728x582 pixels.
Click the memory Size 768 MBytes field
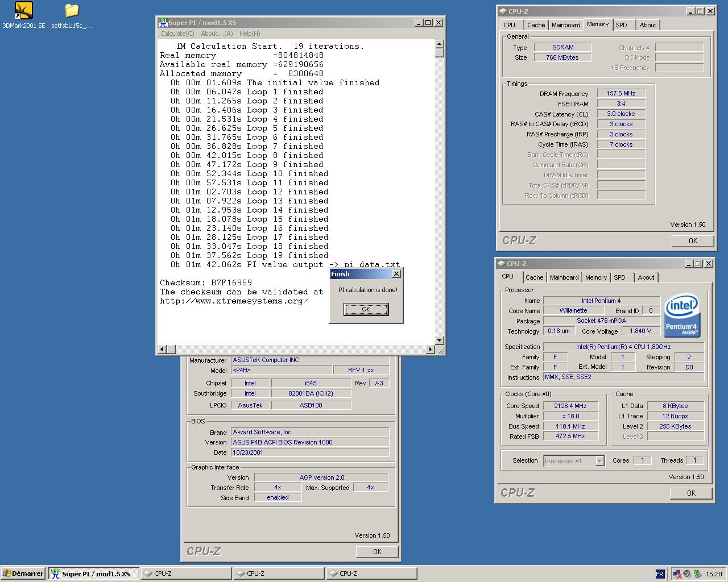click(562, 58)
